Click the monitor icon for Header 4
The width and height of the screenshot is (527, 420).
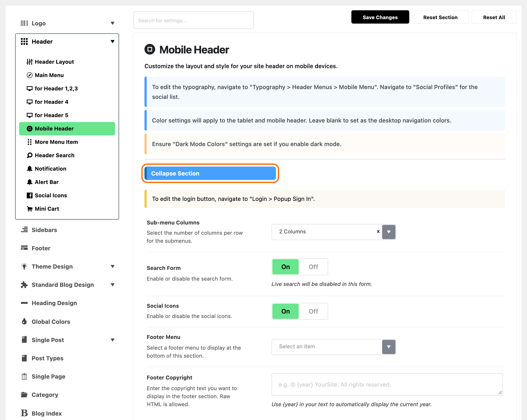pyautogui.click(x=30, y=102)
